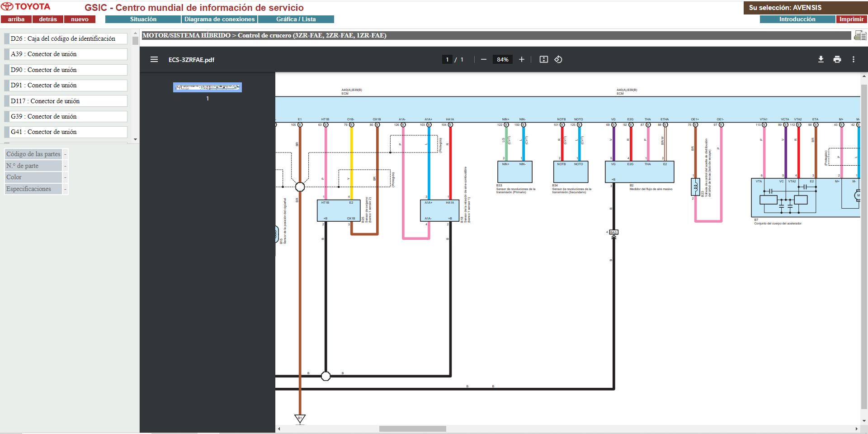
Task: Open the Gráfica / Lista tab
Action: [x=296, y=19]
